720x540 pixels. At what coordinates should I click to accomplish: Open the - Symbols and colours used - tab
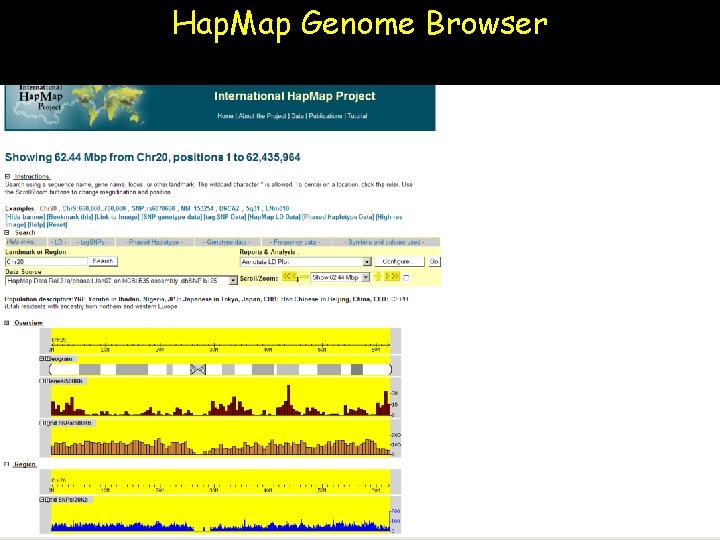pyautogui.click(x=385, y=242)
